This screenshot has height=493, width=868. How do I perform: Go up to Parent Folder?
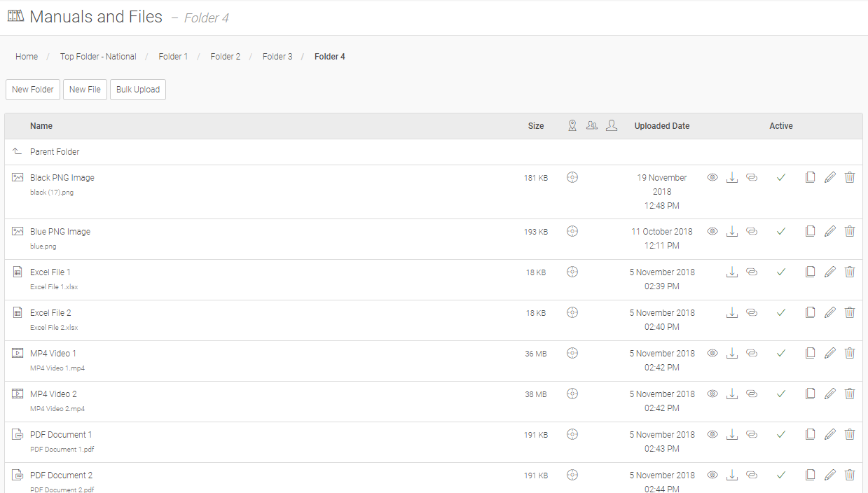pyautogui.click(x=55, y=152)
